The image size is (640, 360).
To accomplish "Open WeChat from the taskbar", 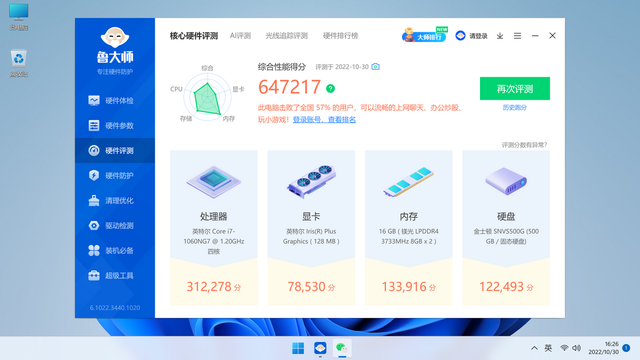I will point(342,348).
